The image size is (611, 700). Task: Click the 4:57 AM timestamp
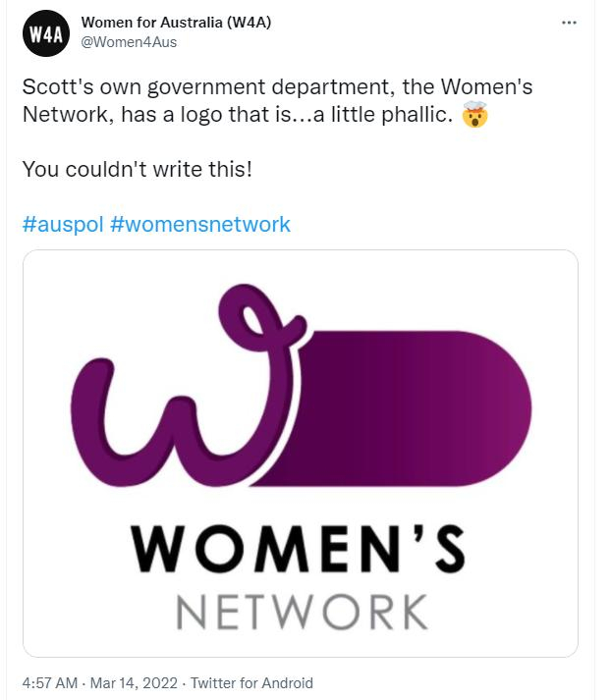(x=49, y=683)
